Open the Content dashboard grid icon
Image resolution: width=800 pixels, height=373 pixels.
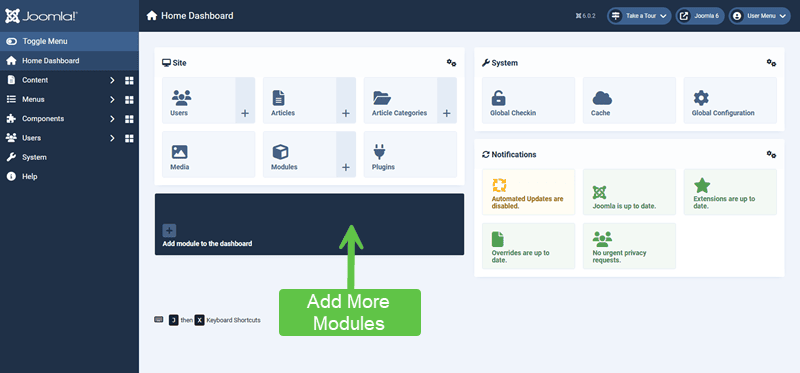coord(129,81)
